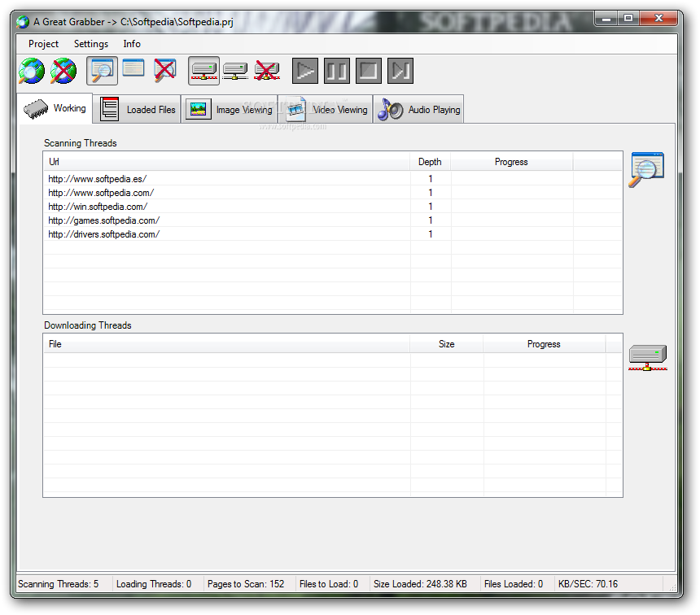This screenshot has width=700, height=615.
Task: Stop the grabbing process
Action: click(368, 71)
